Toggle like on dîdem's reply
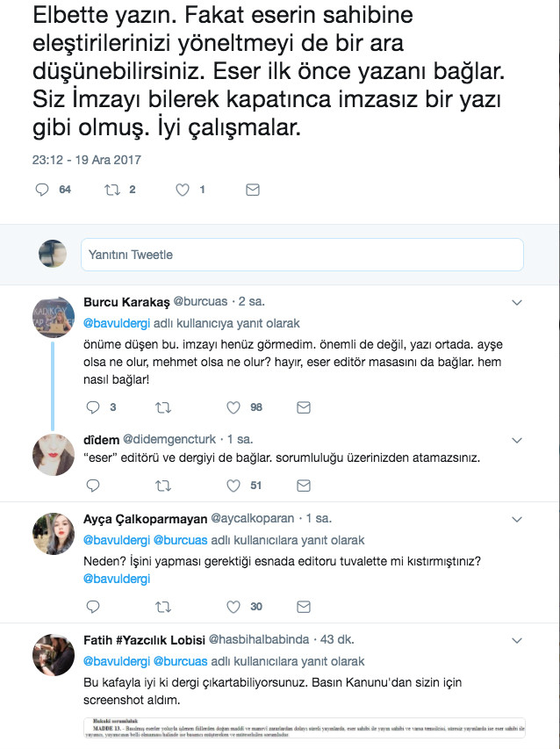This screenshot has width=560, height=749. (233, 486)
